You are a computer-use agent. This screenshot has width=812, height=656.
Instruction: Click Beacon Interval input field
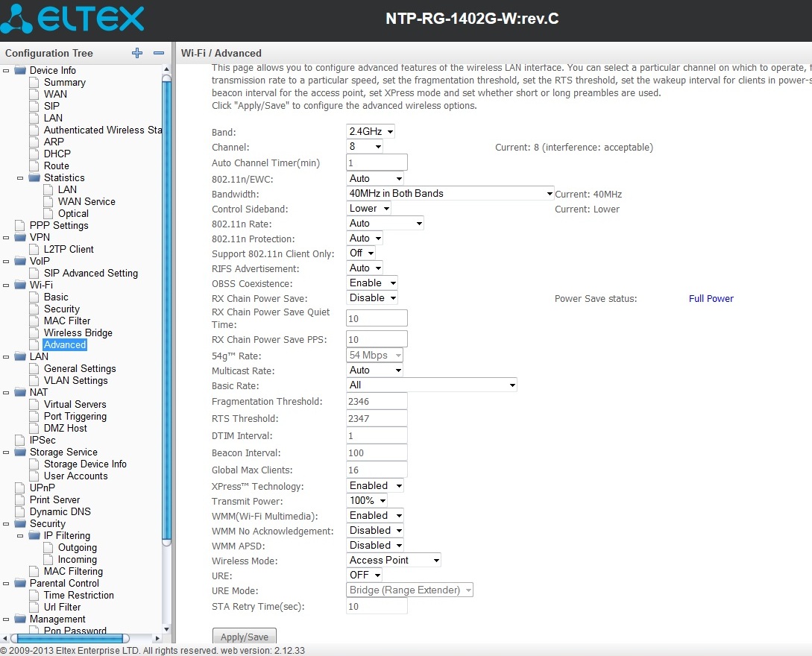pos(377,452)
